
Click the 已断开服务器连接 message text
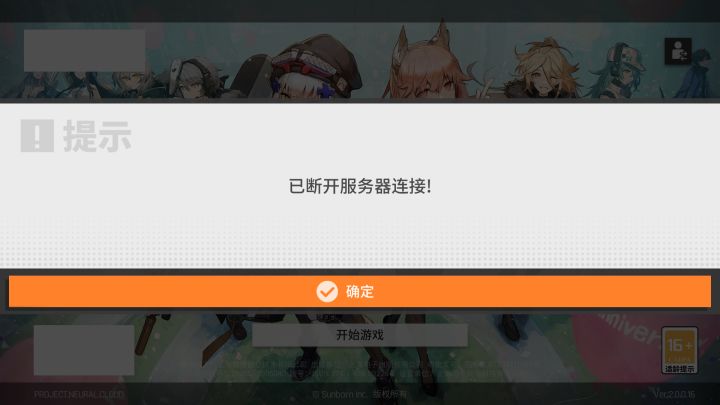coord(360,186)
